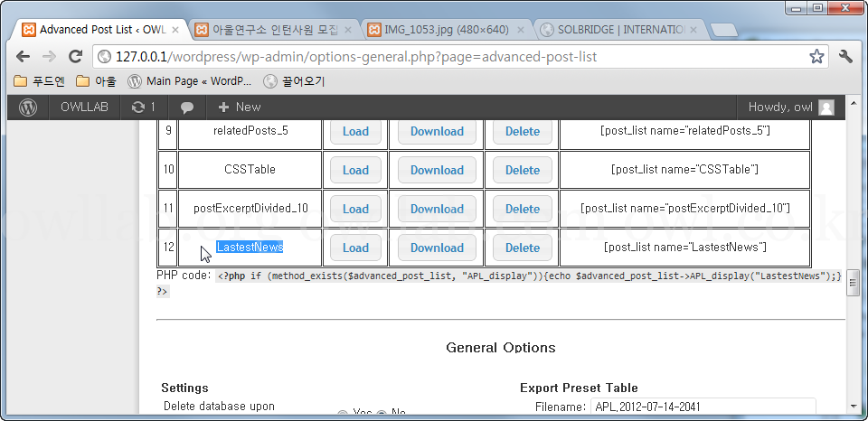Open the updates icon in admin bar
Screen dimensions: 868x421
[143, 107]
